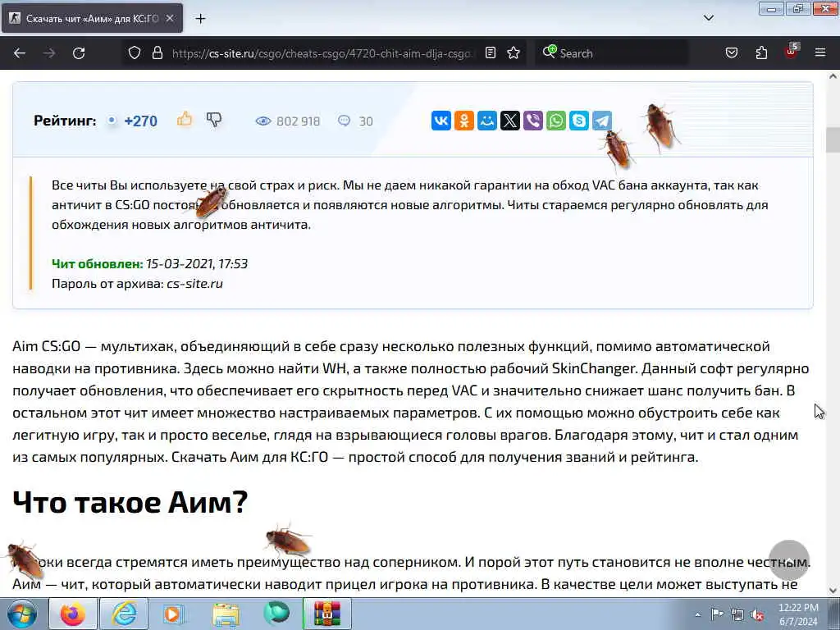Open WinRAR from taskbar
Image resolution: width=840 pixels, height=630 pixels.
click(x=327, y=614)
